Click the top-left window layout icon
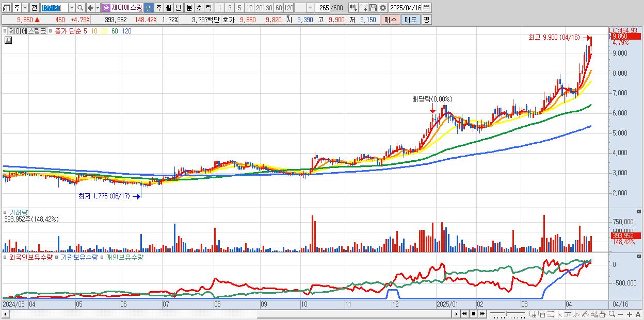This screenshot has width=644, height=320. coord(6,8)
